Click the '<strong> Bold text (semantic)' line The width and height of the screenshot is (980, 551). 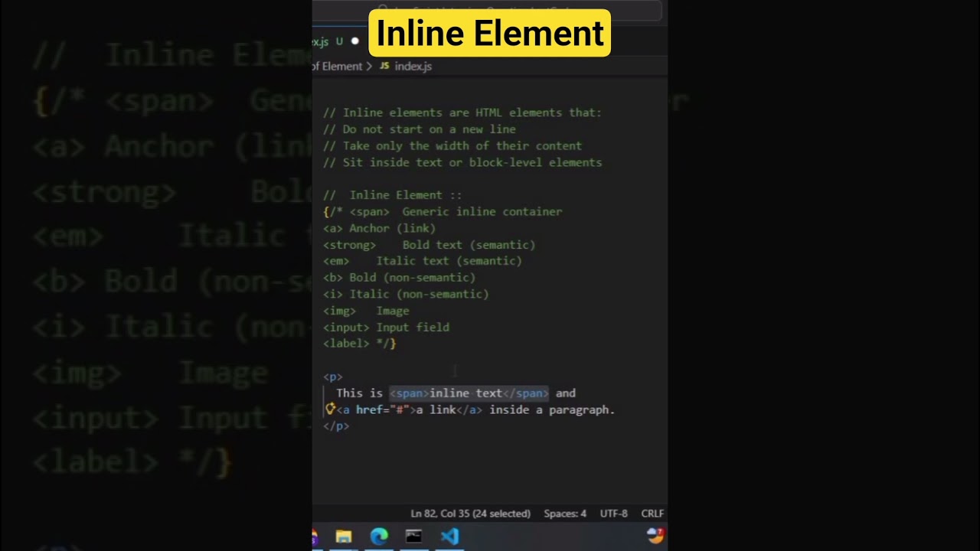coord(430,245)
